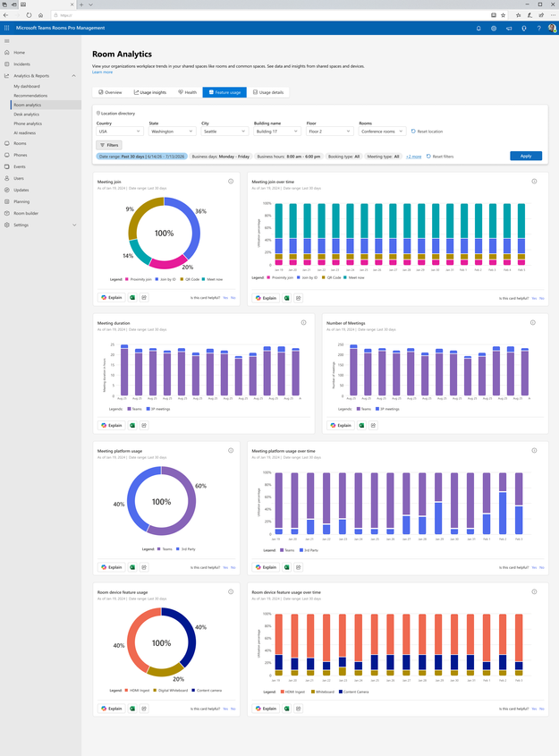Select the Business hours filter chip
Image resolution: width=559 pixels, height=756 pixels.
tap(289, 157)
